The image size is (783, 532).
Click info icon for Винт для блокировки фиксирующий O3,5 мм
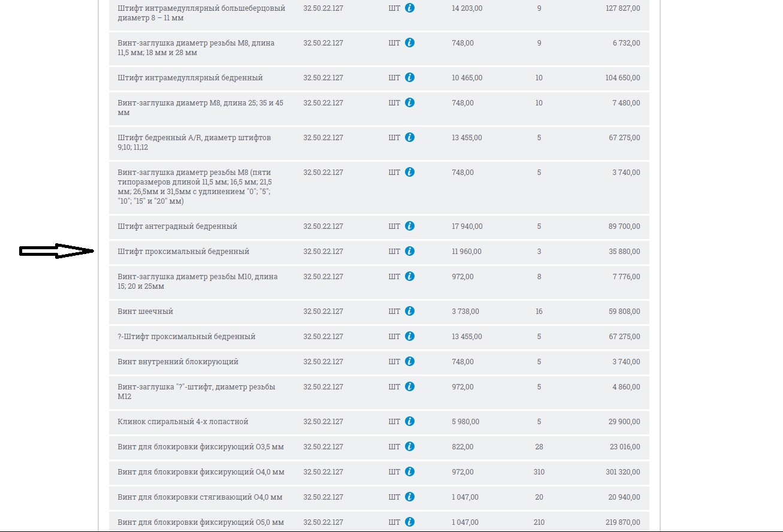click(410, 447)
